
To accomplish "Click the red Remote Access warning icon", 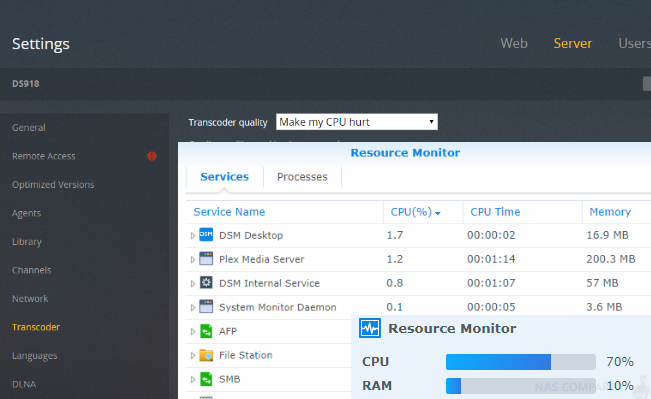I will (152, 156).
